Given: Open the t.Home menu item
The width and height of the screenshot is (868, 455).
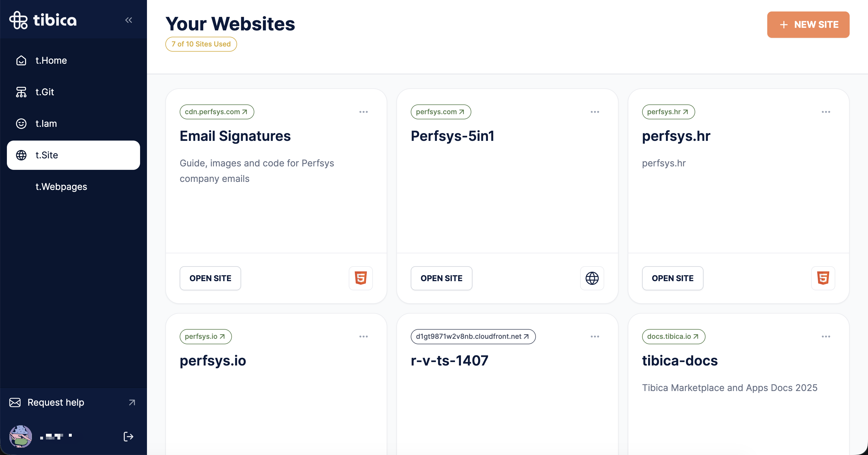Looking at the screenshot, I should (x=51, y=61).
